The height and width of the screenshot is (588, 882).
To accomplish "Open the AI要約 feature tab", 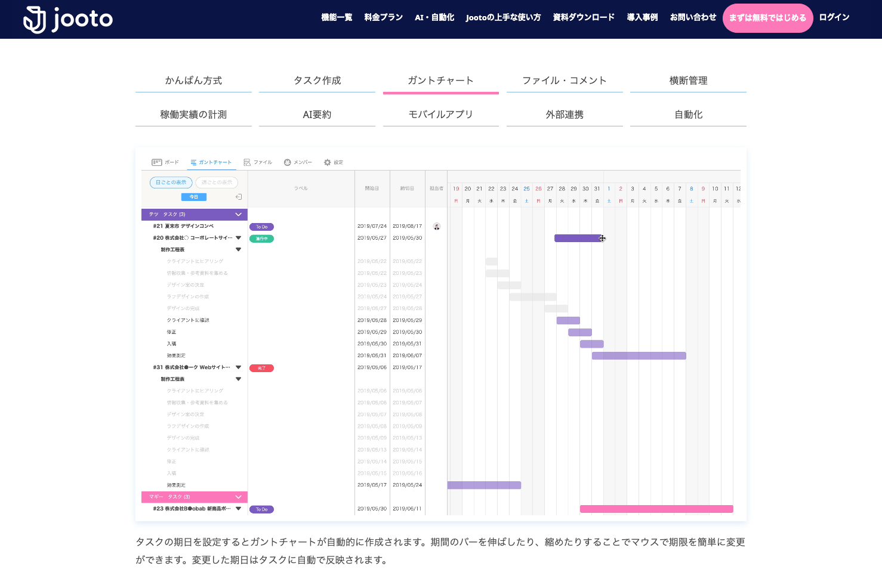I will tap(317, 114).
